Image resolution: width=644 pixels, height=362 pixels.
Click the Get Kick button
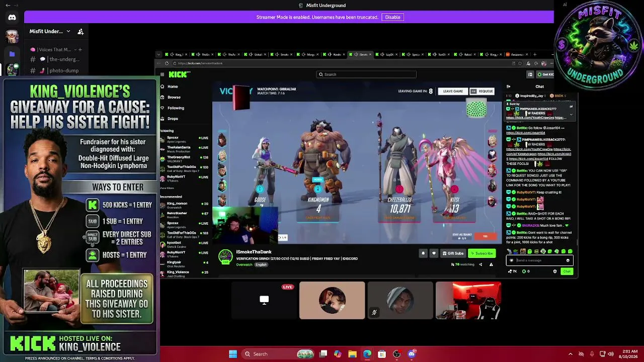coord(545,74)
